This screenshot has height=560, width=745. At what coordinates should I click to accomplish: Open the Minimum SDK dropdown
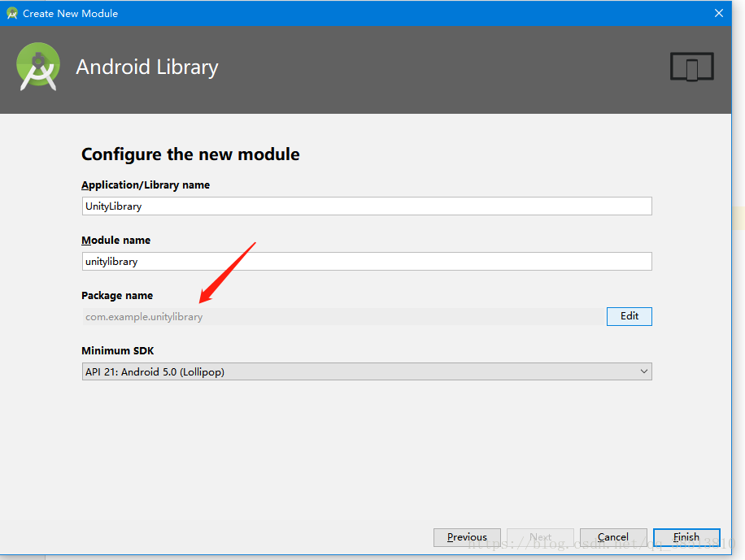(367, 371)
